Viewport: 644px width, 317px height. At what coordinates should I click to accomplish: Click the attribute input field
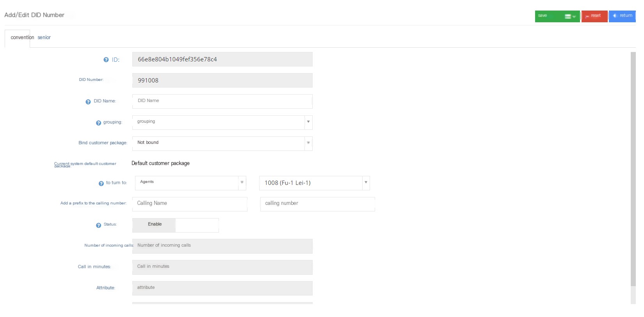222,288
